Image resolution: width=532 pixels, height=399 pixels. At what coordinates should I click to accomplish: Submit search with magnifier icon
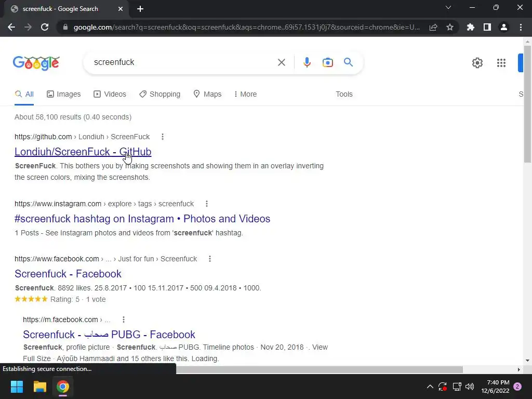click(348, 62)
